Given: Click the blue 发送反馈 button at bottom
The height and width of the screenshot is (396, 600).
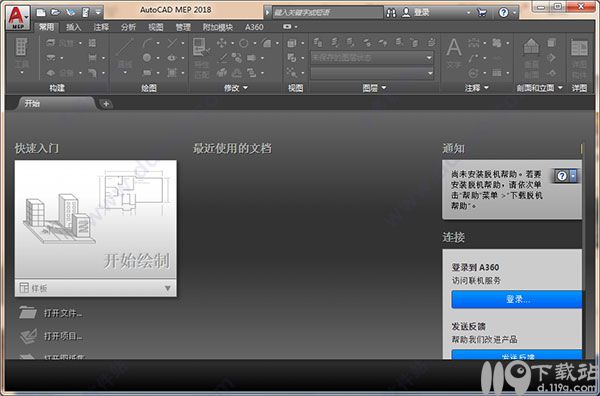Looking at the screenshot, I should pos(517,355).
